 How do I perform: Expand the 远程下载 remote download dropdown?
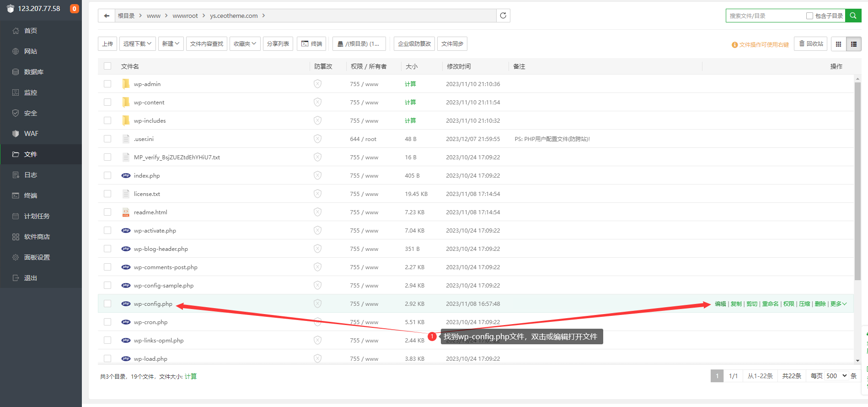coord(137,44)
